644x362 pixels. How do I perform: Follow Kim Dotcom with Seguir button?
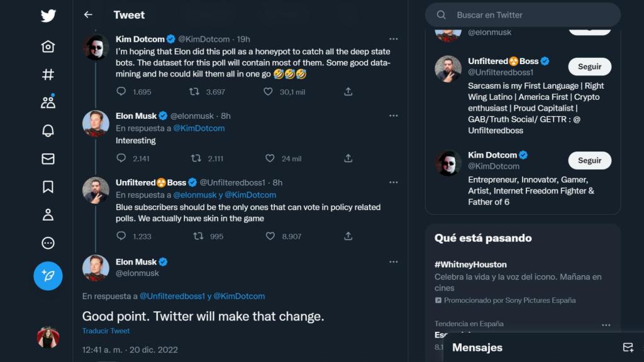pos(589,160)
